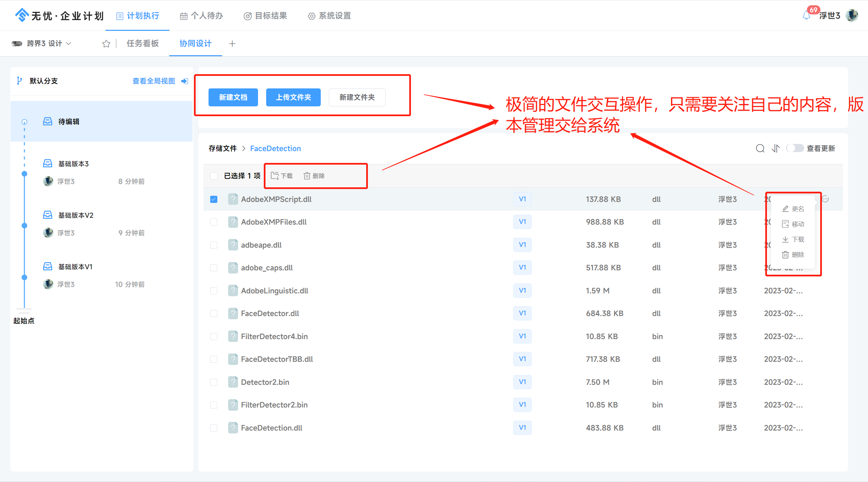
Task: Click the 新建文档 button
Action: [233, 98]
